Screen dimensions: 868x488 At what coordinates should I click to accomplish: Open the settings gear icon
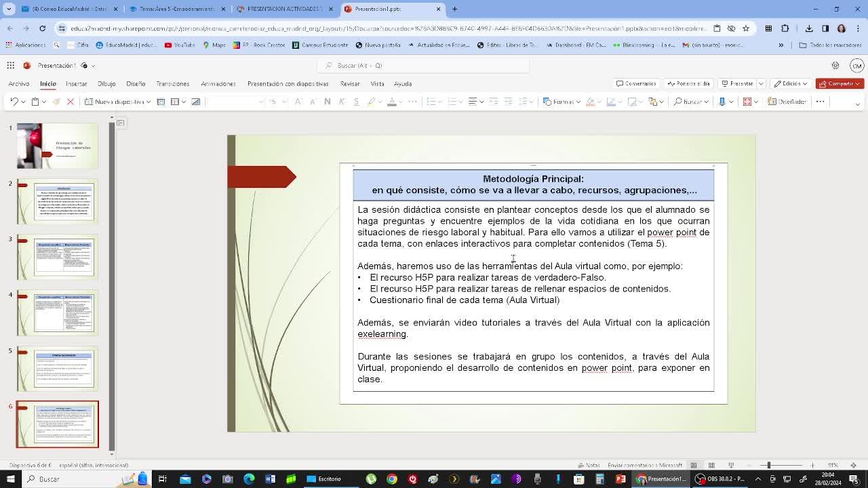click(835, 66)
